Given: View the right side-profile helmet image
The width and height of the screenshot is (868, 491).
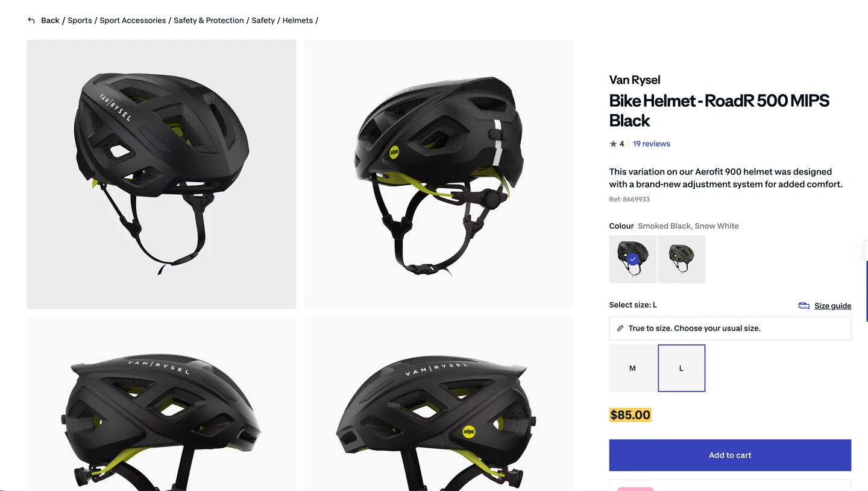Looking at the screenshot, I should tap(439, 404).
